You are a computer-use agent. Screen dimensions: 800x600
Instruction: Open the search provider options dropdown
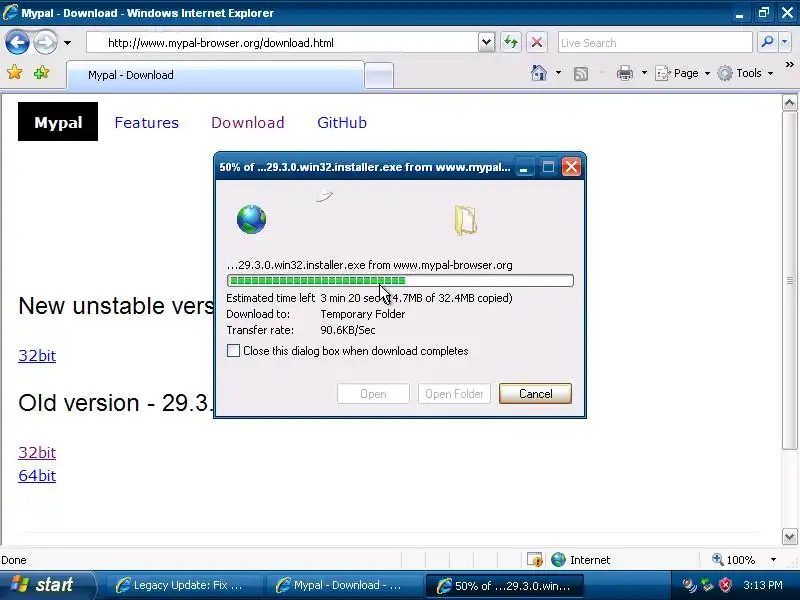coord(785,42)
